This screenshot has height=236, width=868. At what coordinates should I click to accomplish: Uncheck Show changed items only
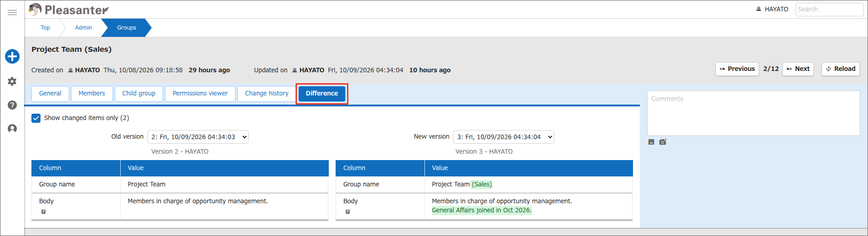(x=36, y=118)
